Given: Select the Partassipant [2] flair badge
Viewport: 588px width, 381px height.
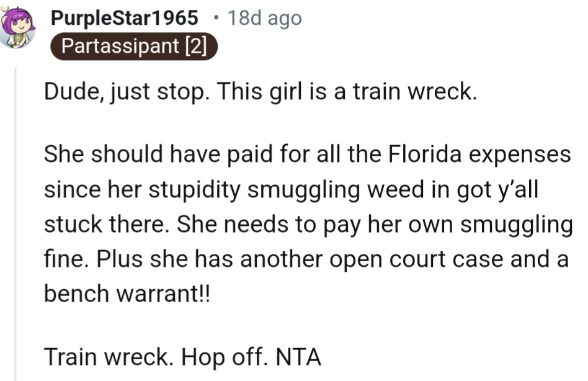Looking at the screenshot, I should [x=134, y=46].
